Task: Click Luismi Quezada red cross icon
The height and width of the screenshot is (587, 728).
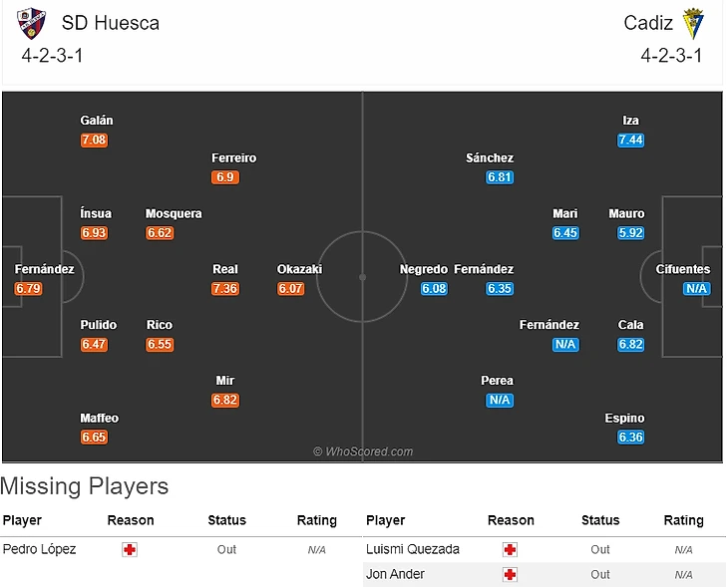Action: click(510, 549)
